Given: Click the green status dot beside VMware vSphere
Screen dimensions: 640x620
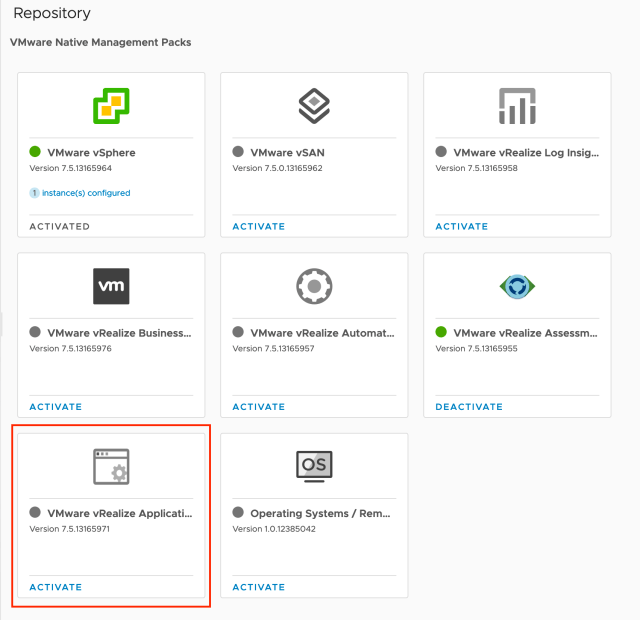Looking at the screenshot, I should [x=35, y=152].
